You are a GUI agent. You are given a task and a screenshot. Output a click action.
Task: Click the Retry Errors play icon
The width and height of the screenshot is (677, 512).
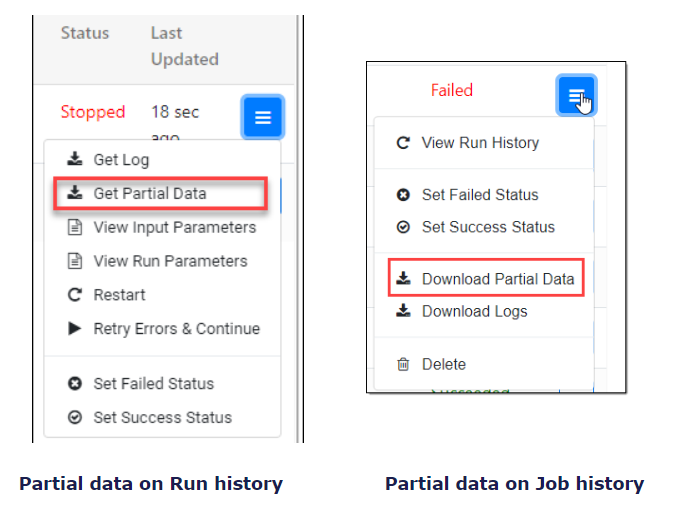pyautogui.click(x=75, y=329)
